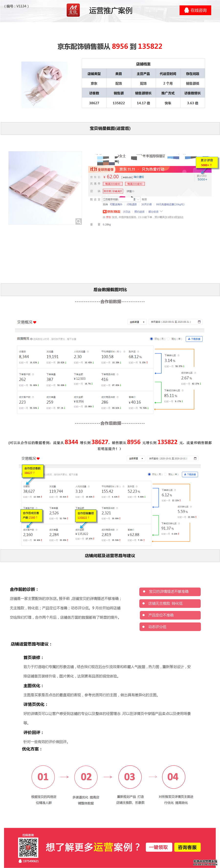Viewport: 220px width, 868px height.
Task: Select 同比(年) radio in post-cooperation data panel
Action: (166, 475)
